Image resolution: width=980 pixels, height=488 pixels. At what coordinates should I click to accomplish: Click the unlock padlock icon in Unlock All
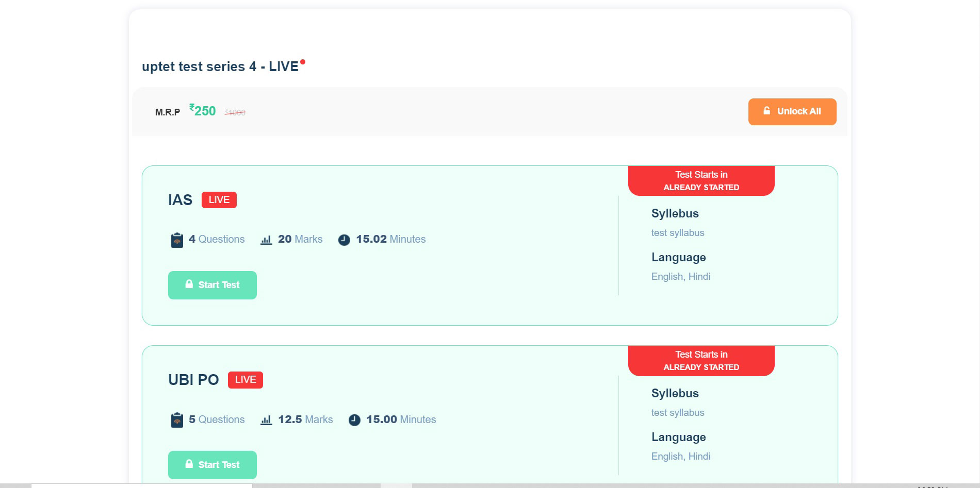coord(767,111)
